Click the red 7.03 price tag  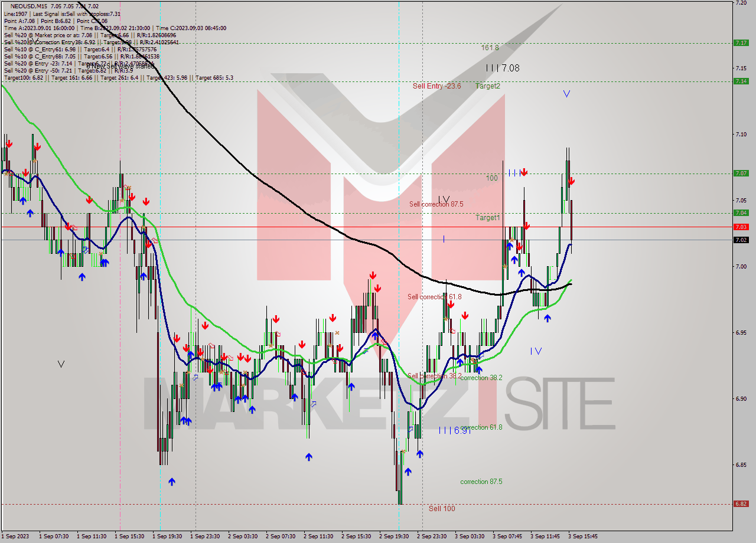740,227
